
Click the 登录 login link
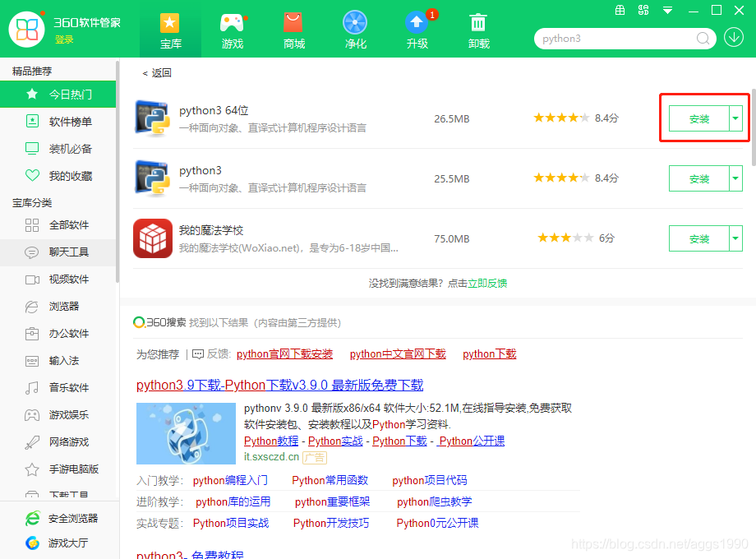coord(64,39)
